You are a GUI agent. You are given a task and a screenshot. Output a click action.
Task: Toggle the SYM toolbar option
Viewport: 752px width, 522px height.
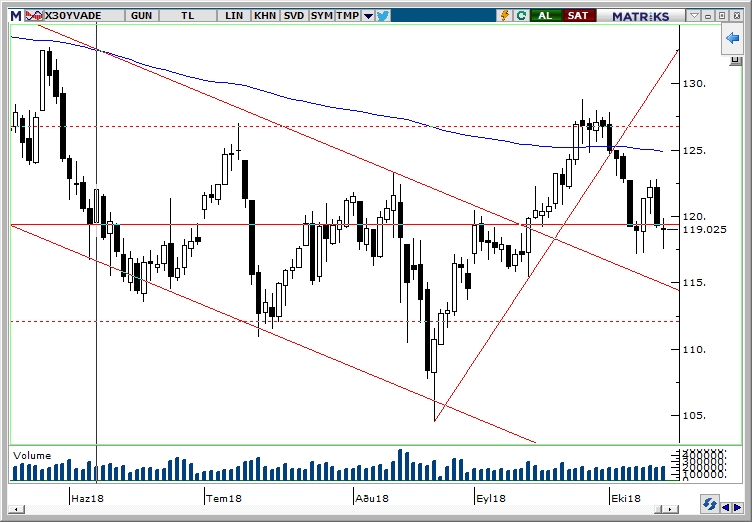click(321, 16)
